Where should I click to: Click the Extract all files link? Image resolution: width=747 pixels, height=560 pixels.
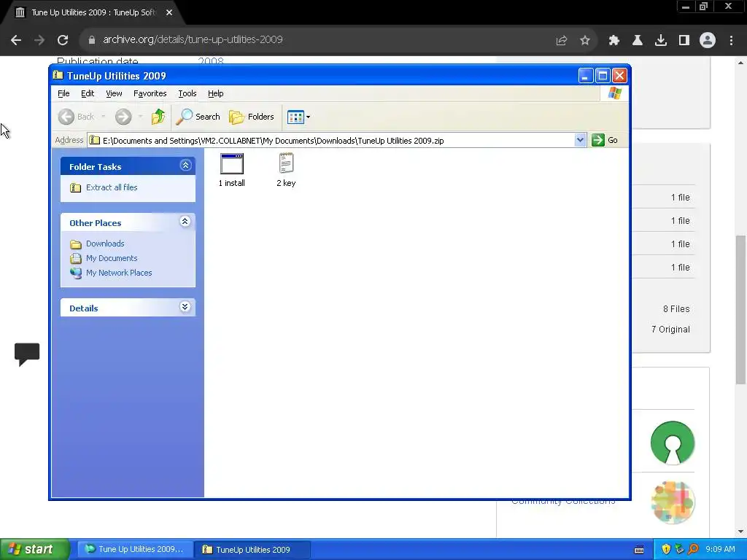pyautogui.click(x=112, y=187)
